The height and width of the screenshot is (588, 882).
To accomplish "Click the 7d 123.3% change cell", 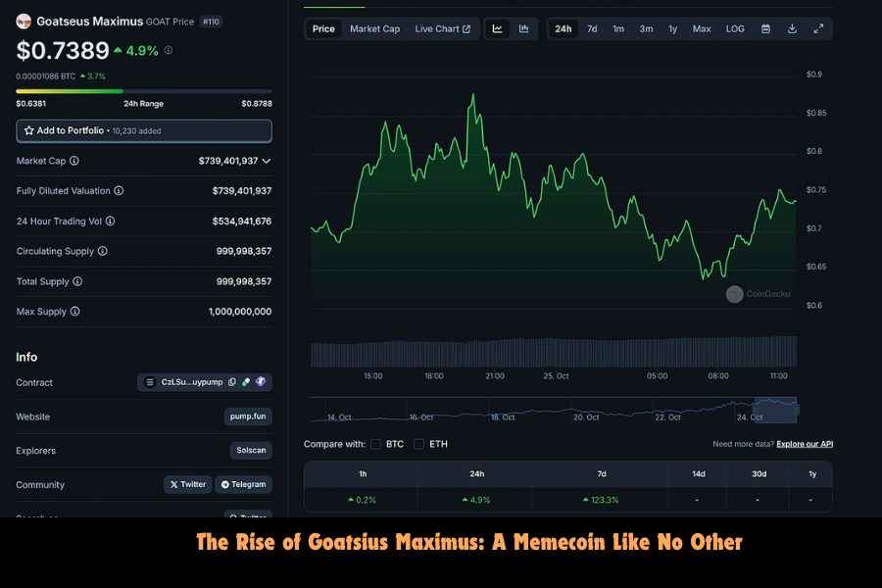I will pyautogui.click(x=601, y=500).
